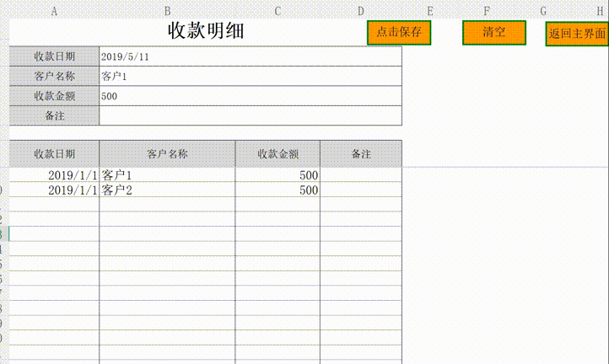This screenshot has height=364, width=609.
Task: Click the 备注 table column header
Action: (361, 154)
